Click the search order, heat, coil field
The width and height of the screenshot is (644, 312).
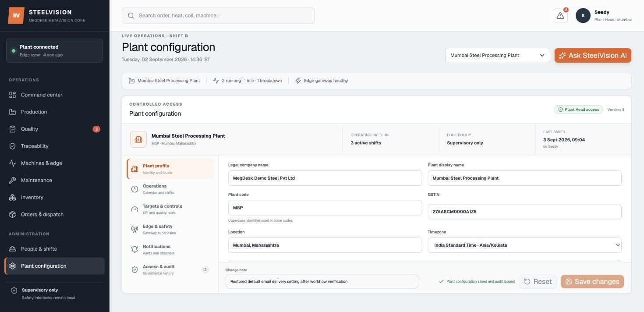[x=218, y=16]
